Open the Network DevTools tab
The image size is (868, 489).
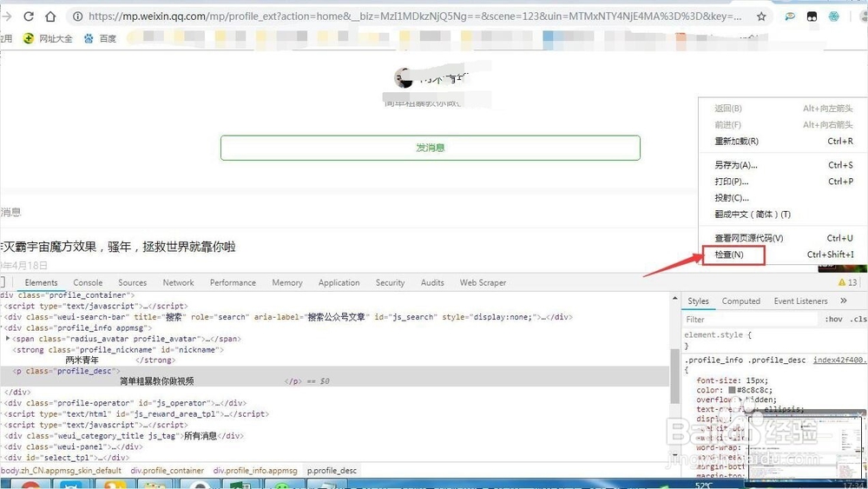[x=178, y=282]
